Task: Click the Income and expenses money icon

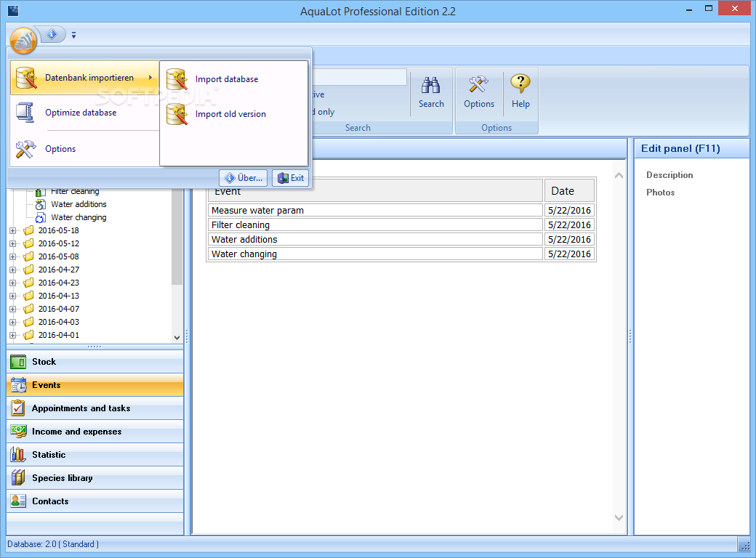Action: 18,432
